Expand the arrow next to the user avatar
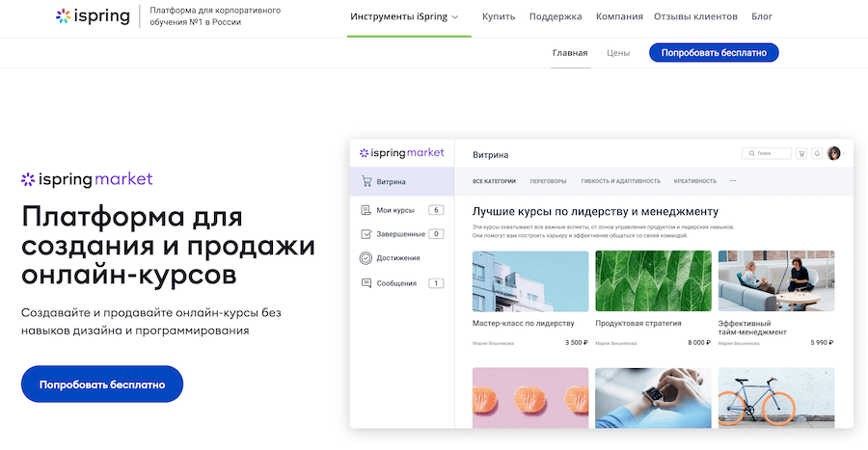Image resolution: width=868 pixels, height=450 pixels. [x=844, y=154]
